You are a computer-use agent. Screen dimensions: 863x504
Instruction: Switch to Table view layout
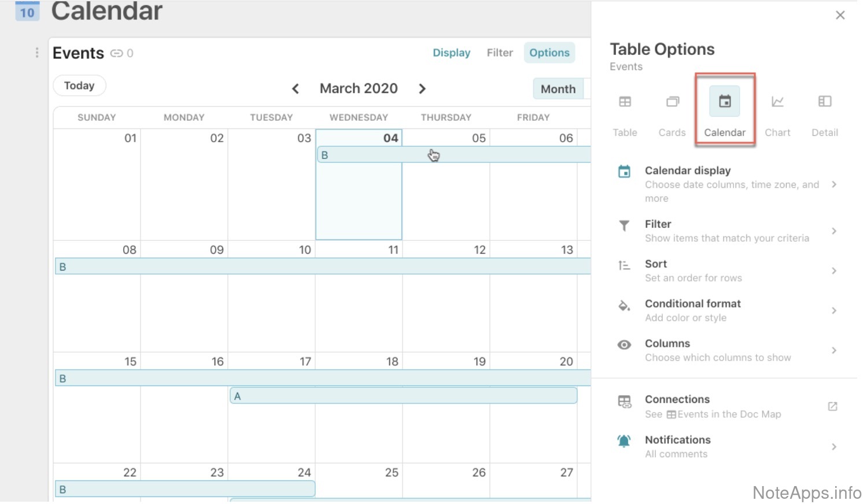tap(625, 102)
